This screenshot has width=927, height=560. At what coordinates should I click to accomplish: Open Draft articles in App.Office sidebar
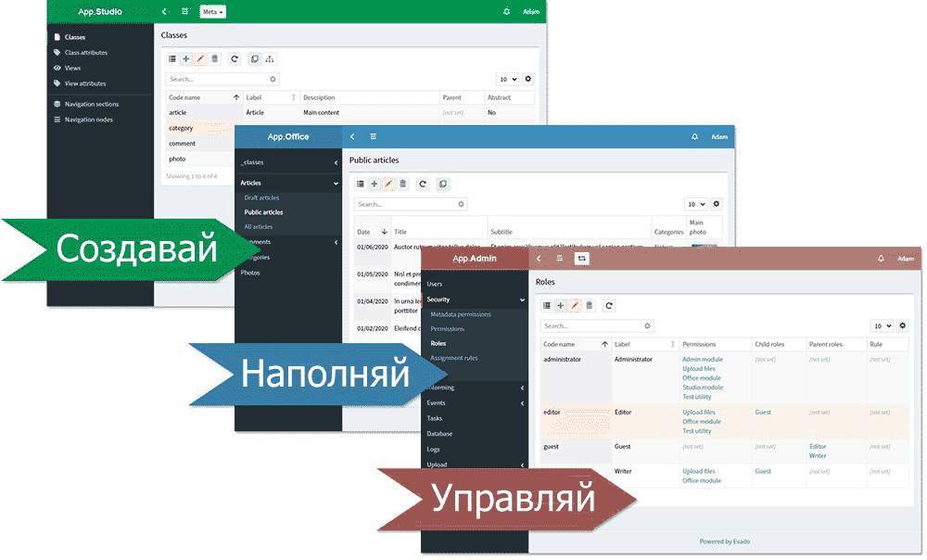click(262, 197)
